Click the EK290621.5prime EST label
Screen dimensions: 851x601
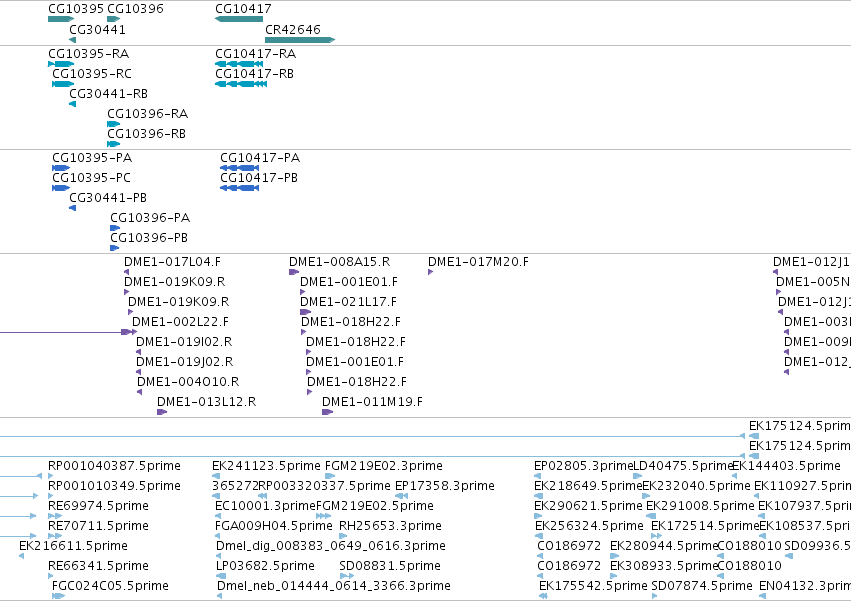[x=588, y=507]
